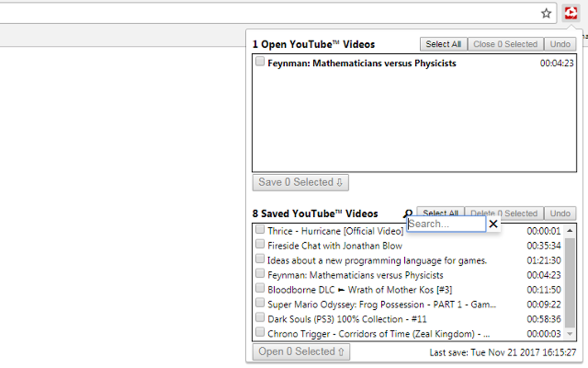Click Thrice - Hurricane [Official Video] title

tap(336, 231)
